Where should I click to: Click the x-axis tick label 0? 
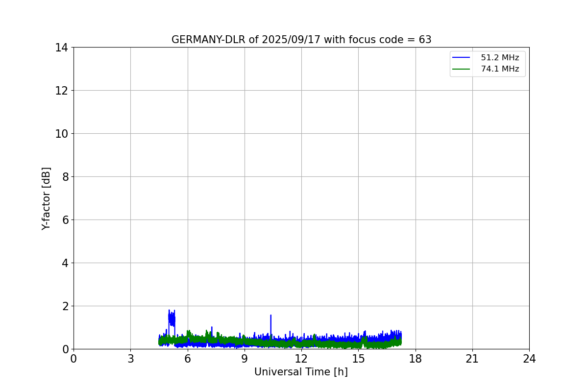click(73, 359)
